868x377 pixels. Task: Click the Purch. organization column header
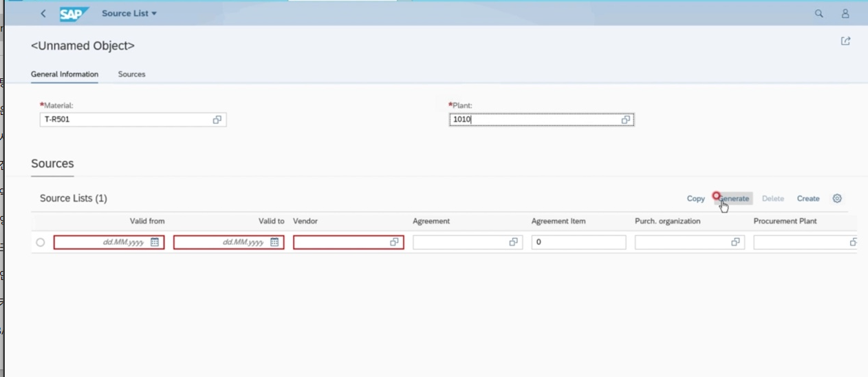coord(667,221)
